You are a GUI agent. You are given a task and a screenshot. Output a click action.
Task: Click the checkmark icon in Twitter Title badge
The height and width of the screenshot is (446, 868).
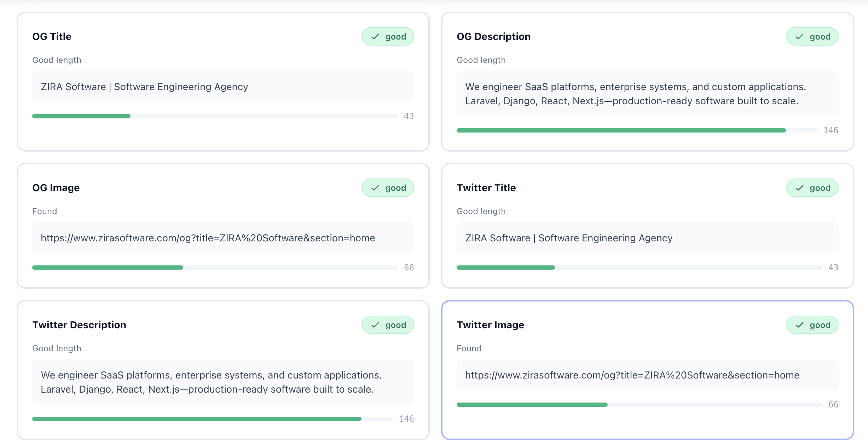pyautogui.click(x=800, y=188)
